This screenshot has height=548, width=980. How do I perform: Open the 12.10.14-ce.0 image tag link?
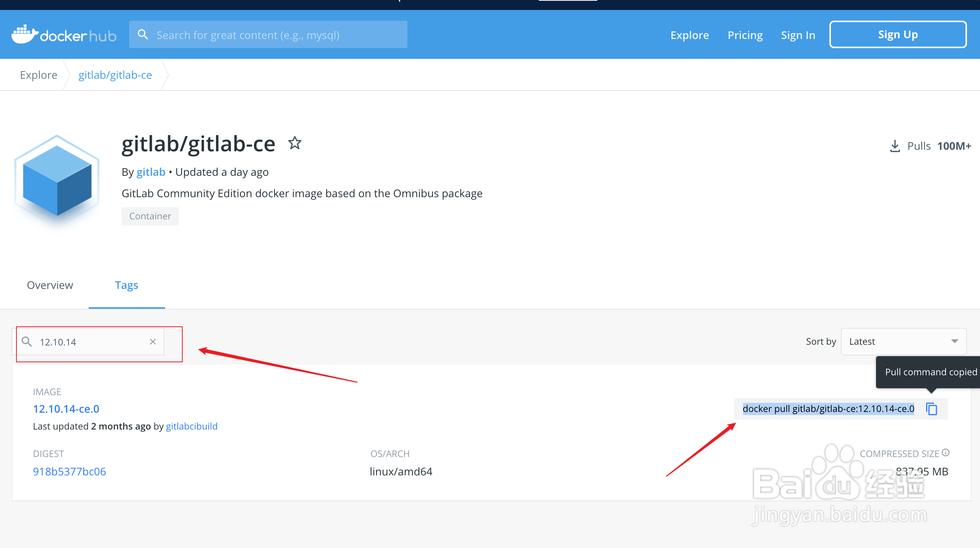tap(66, 409)
